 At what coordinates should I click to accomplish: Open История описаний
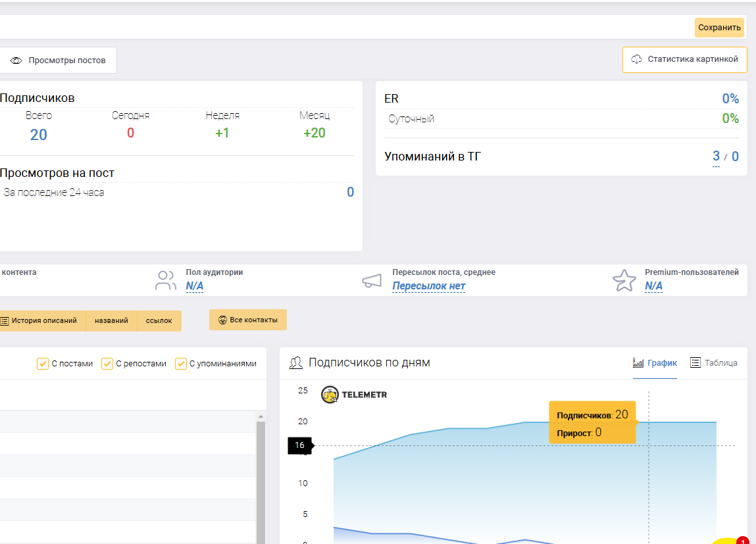point(42,321)
